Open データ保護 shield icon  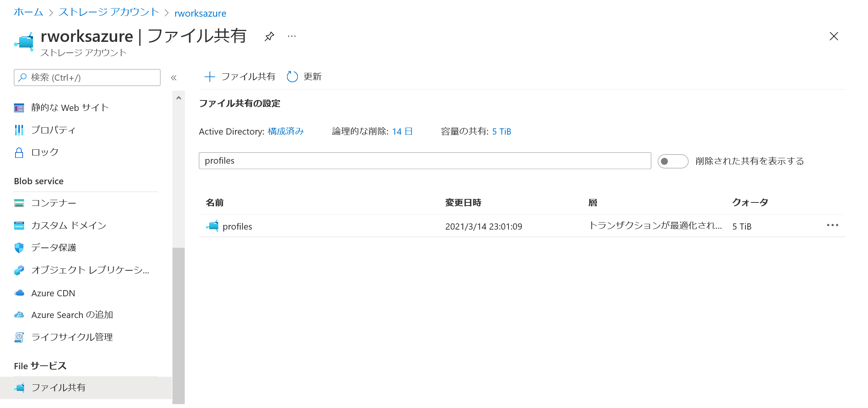[x=19, y=247]
